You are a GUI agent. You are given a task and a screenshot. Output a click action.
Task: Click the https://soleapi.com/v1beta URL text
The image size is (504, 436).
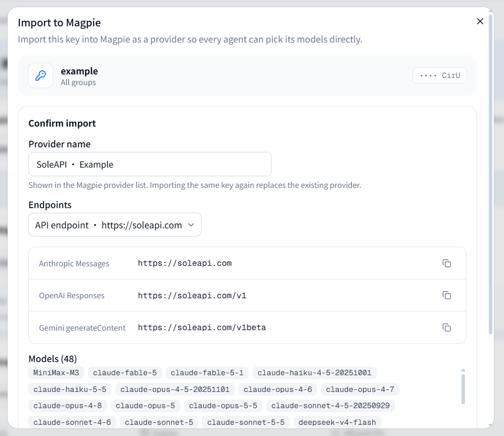click(202, 328)
